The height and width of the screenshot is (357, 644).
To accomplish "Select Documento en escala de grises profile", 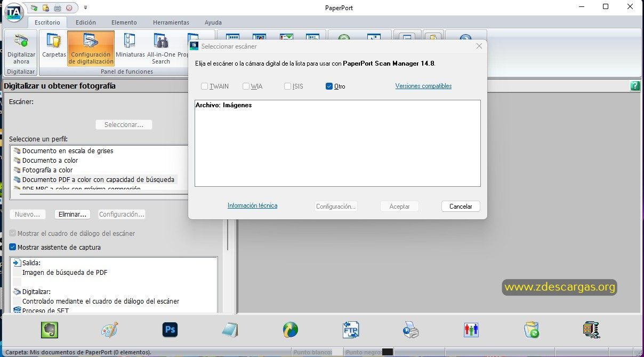I will point(68,151).
